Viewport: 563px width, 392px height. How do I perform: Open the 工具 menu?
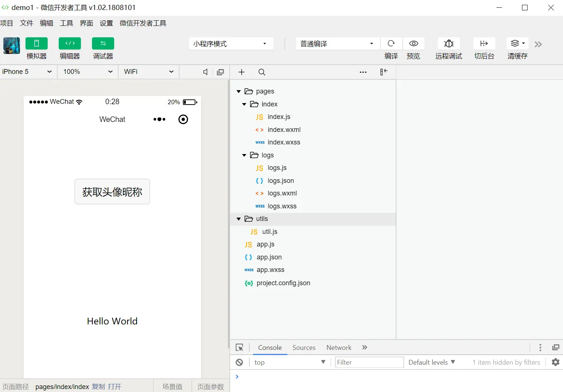66,23
